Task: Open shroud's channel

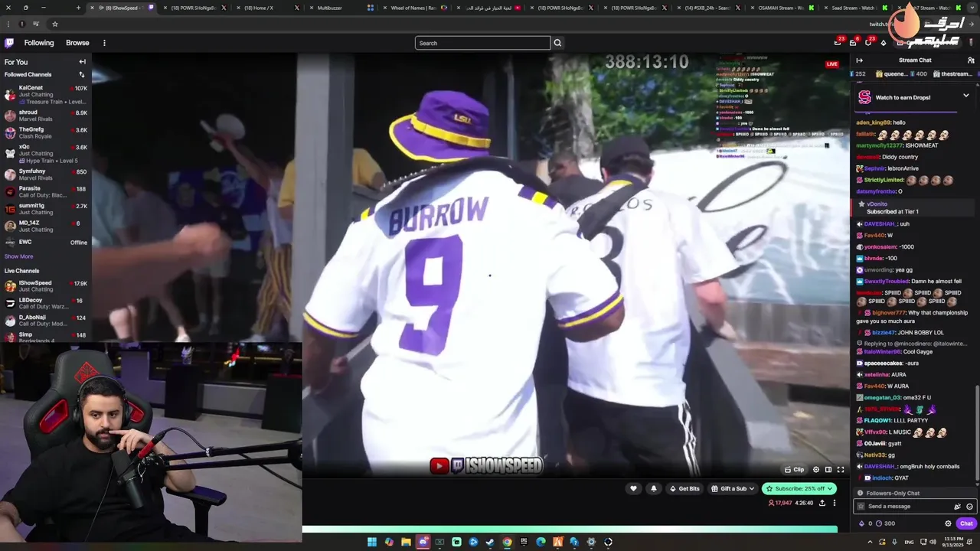Action: coord(46,116)
